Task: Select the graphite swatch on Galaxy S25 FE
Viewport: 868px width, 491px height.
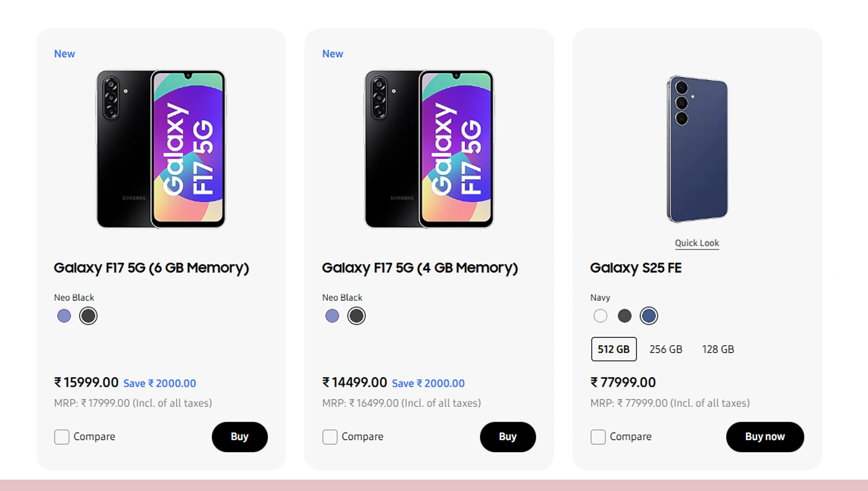Action: point(624,316)
